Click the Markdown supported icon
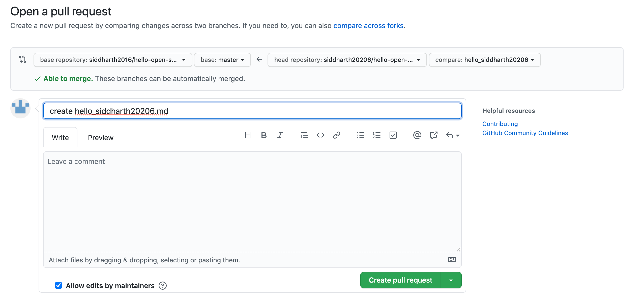Image resolution: width=644 pixels, height=300 pixels. click(452, 260)
